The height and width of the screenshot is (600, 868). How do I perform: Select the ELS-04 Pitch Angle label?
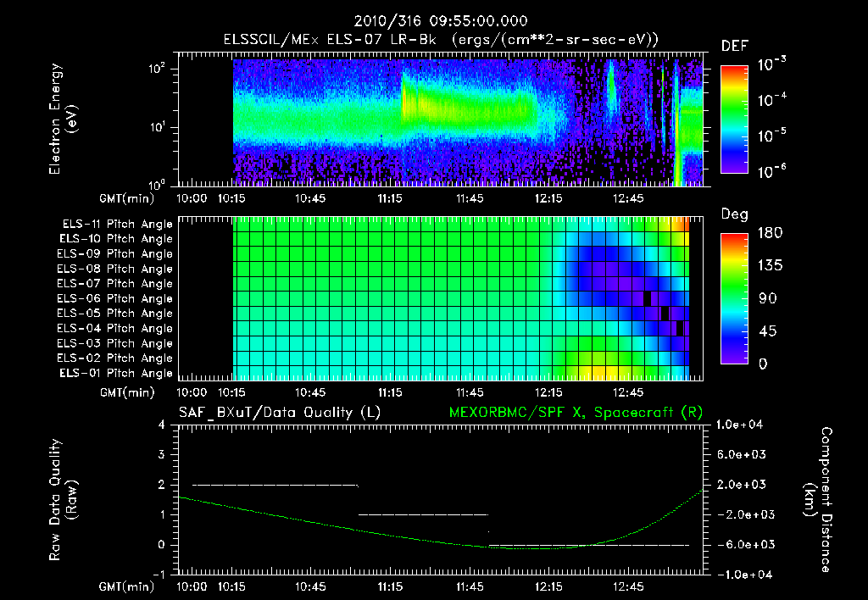click(115, 329)
